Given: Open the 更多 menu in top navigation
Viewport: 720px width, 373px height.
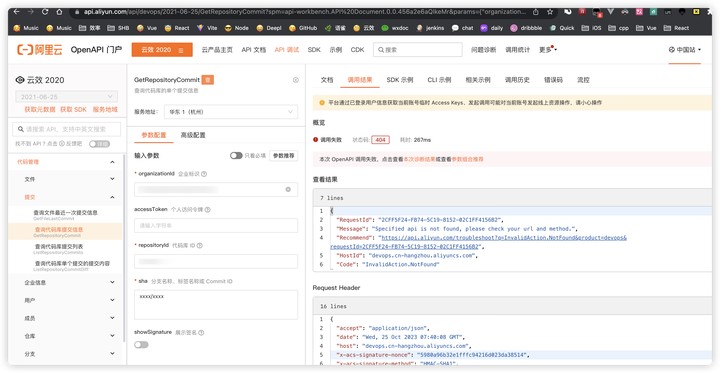Looking at the screenshot, I should (x=548, y=50).
